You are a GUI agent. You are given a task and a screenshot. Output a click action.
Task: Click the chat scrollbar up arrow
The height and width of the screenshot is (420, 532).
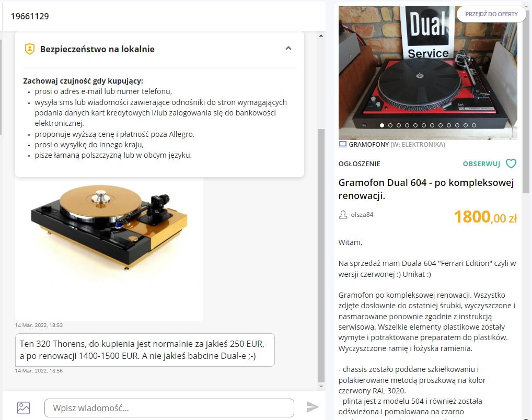[321, 36]
